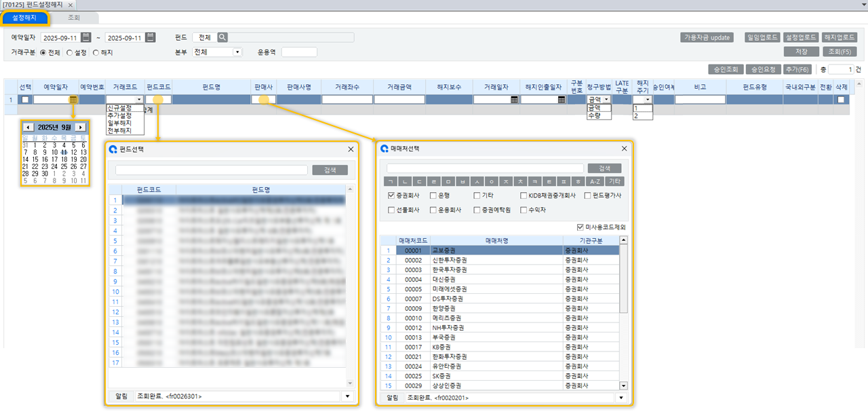Screen dimensions: 868x414
Task: Go to previous month in calendar
Action: point(28,127)
